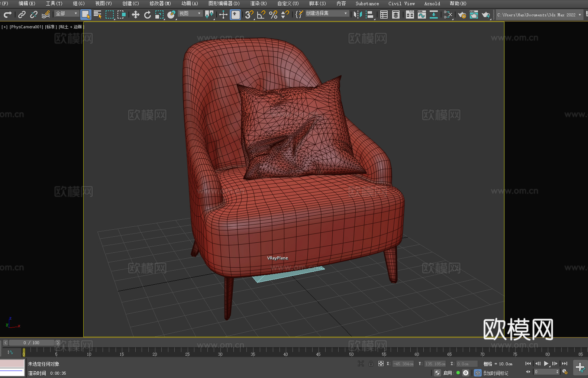Click the [粘土 + 边面] viewport label
The width and height of the screenshot is (588, 378).
pyautogui.click(x=71, y=27)
